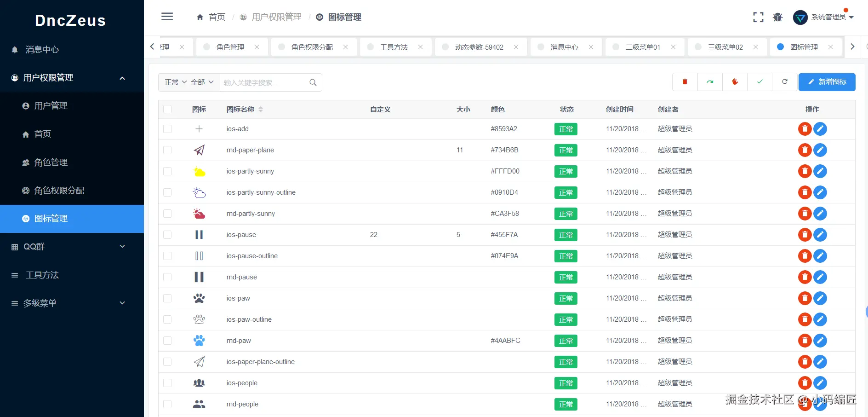
Task: Open 用户管理 sidebar item
Action: coord(72,106)
